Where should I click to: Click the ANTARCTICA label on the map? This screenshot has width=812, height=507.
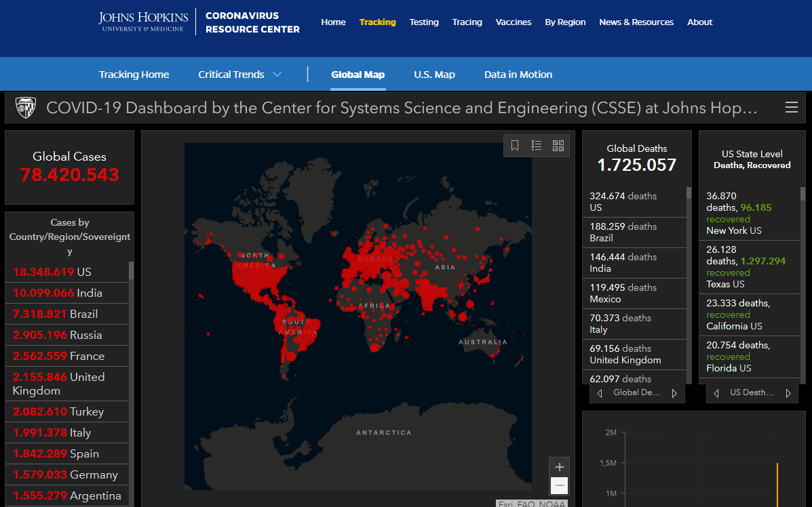pos(384,432)
